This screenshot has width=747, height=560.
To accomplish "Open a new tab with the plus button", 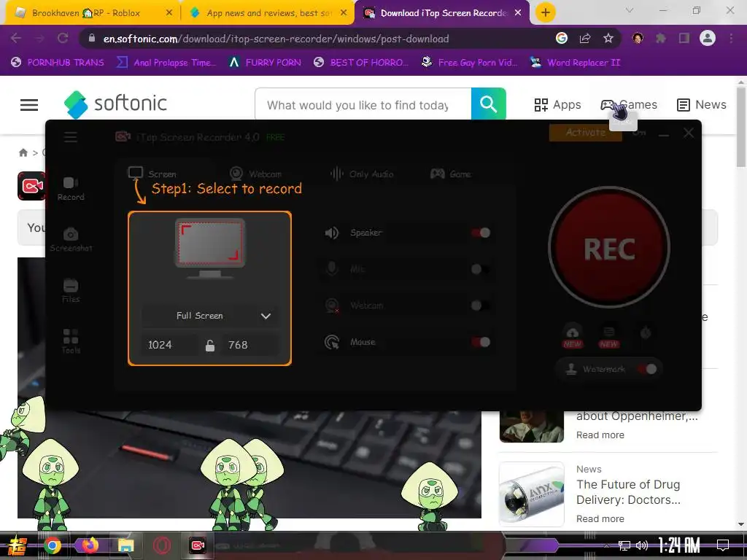I will (546, 12).
